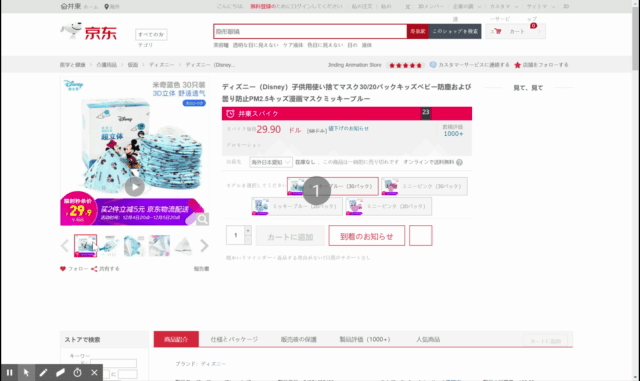Click the red search button

click(x=418, y=31)
